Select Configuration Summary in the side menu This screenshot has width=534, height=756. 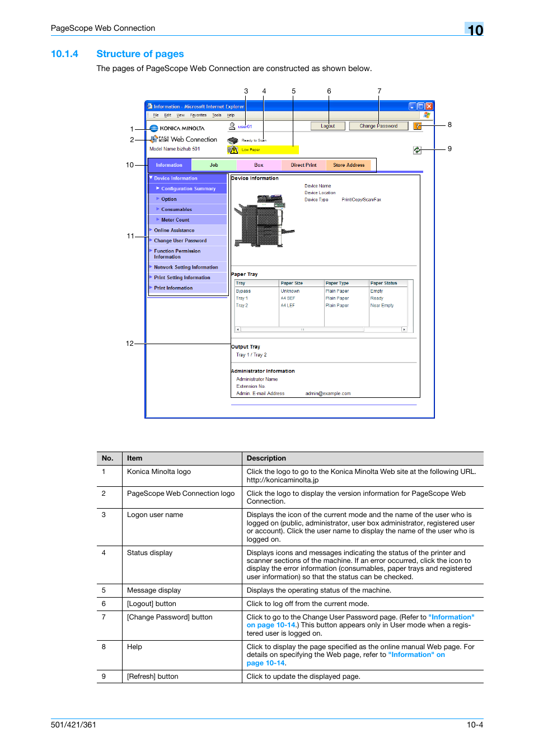(x=188, y=189)
